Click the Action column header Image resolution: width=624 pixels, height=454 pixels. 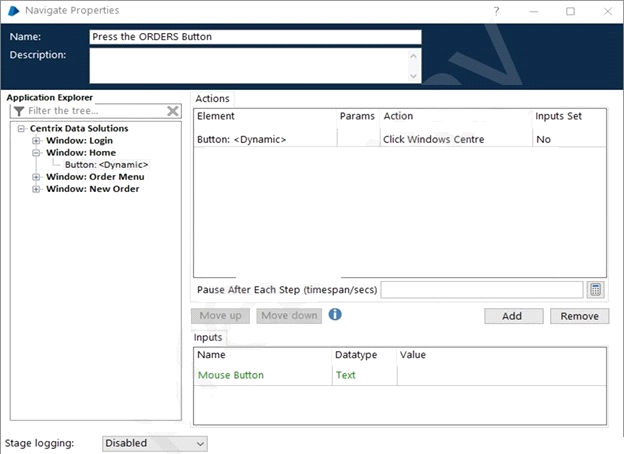[456, 116]
